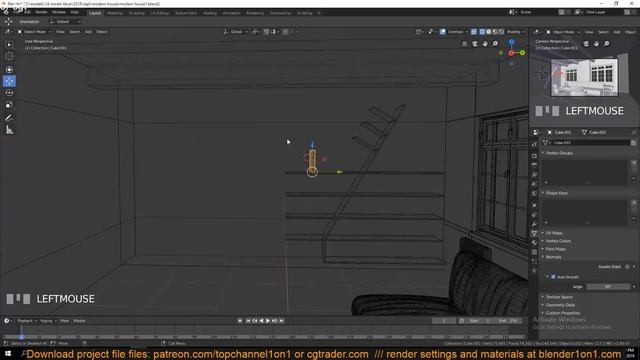Add a shape key with plus button
This screenshot has width=640, height=360.
[x=634, y=203]
